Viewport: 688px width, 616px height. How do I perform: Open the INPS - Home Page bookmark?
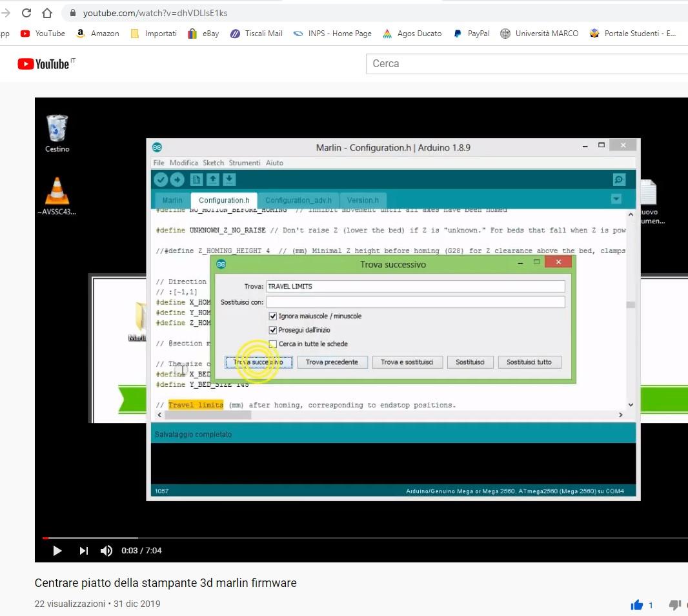(332, 34)
